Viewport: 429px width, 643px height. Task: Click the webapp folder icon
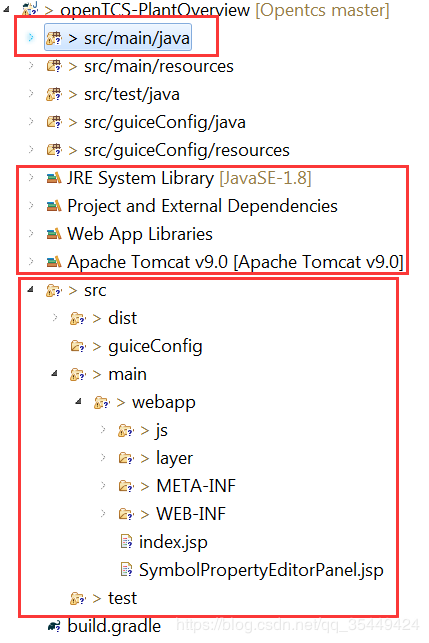102,402
